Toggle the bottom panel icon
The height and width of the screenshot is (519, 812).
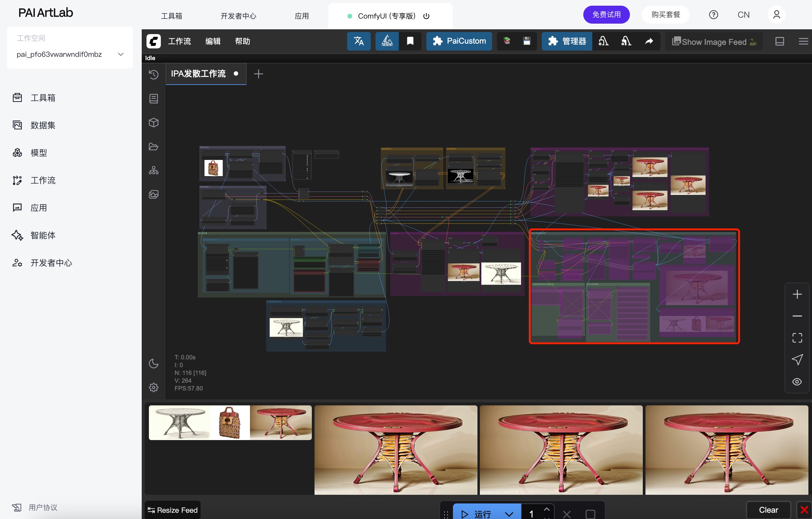779,41
